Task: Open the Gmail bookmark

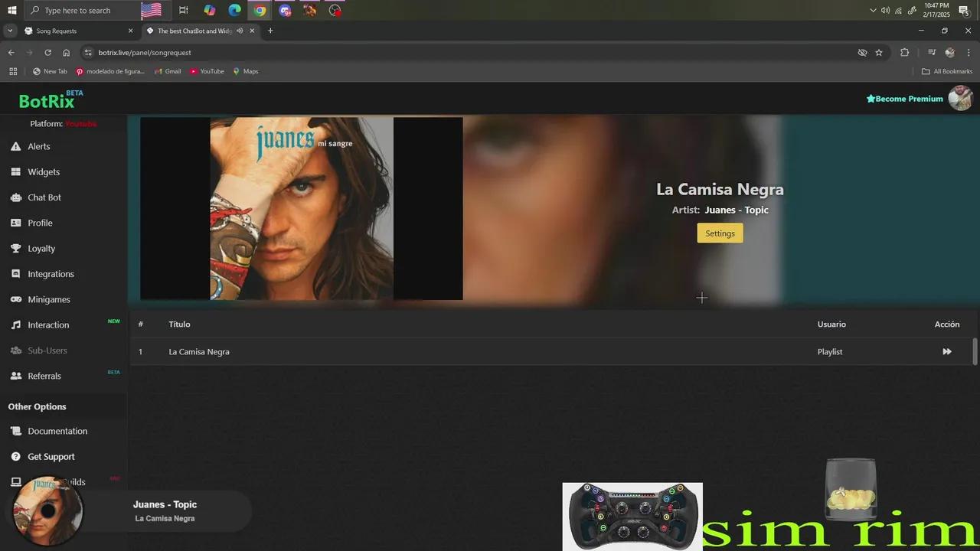Action: (x=168, y=71)
